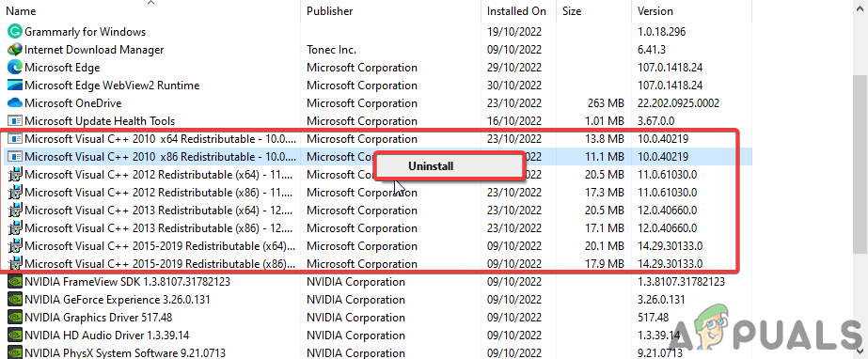
Task: Choose Uninstall from the context menu
Action: [x=449, y=165]
